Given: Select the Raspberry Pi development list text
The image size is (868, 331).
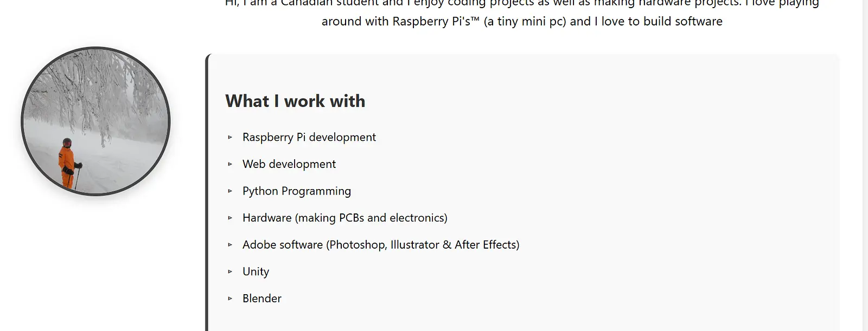Looking at the screenshot, I should pos(309,138).
